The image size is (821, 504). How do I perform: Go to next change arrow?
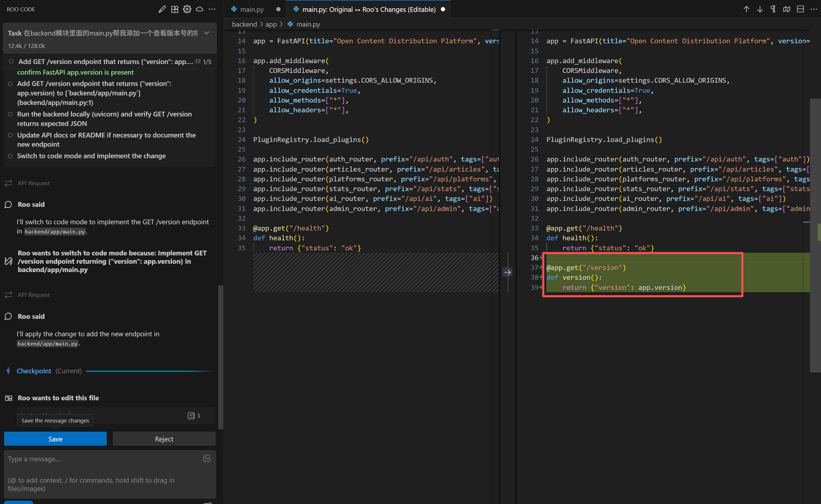coord(760,9)
